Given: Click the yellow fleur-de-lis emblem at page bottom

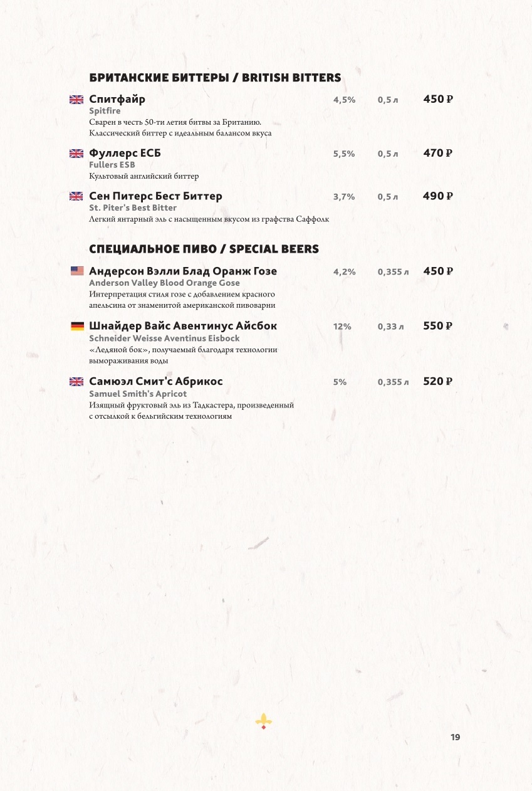Looking at the screenshot, I should click(264, 721).
